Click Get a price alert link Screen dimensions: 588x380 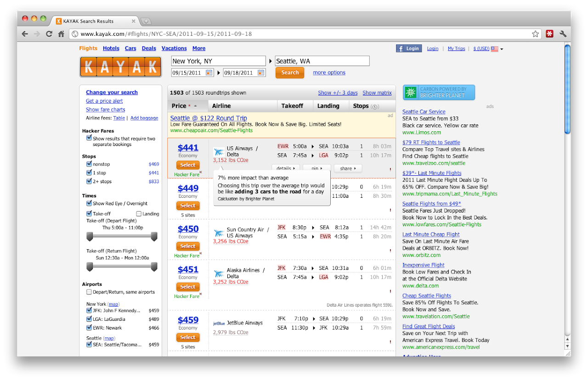[x=104, y=101]
